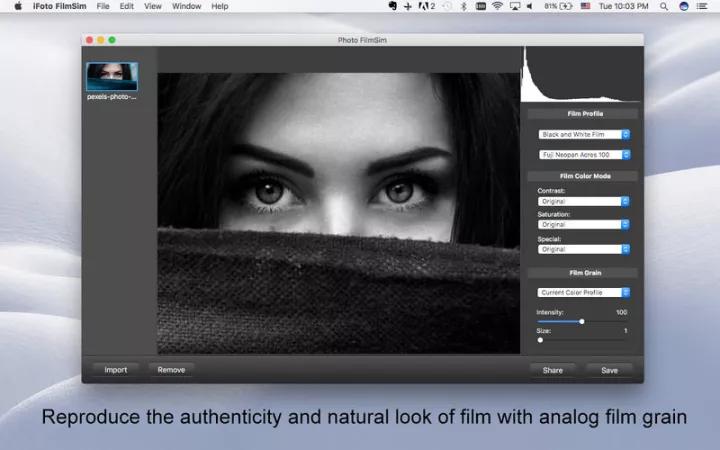Open the Notification Center icon
The image size is (720, 450).
702,6
